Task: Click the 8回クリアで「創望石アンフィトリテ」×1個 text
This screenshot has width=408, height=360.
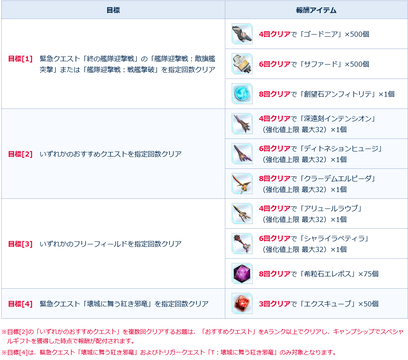Action: 327,94
